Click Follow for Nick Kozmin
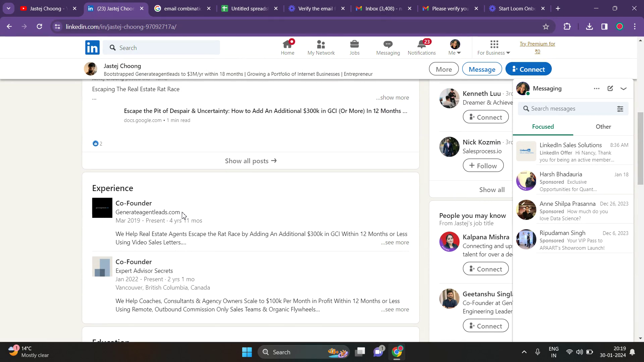644x362 pixels. click(x=483, y=166)
